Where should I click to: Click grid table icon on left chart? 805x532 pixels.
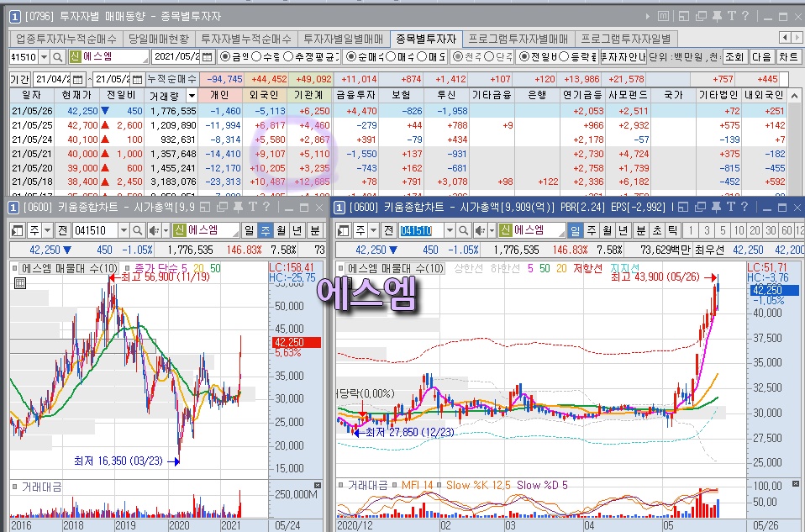pyautogui.click(x=20, y=283)
